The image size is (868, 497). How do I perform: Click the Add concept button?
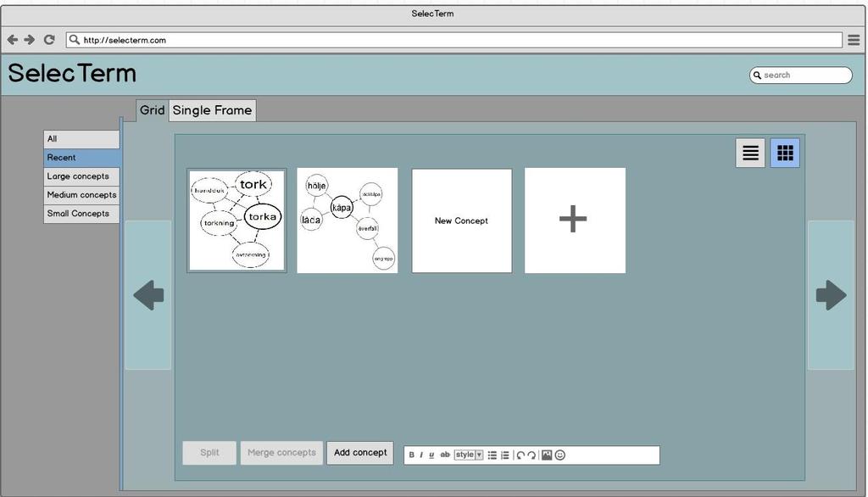(359, 453)
